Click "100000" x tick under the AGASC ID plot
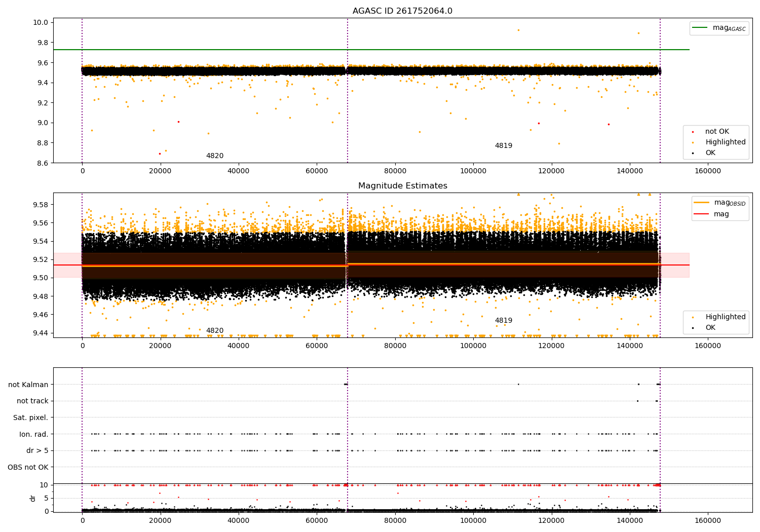 pos(473,171)
